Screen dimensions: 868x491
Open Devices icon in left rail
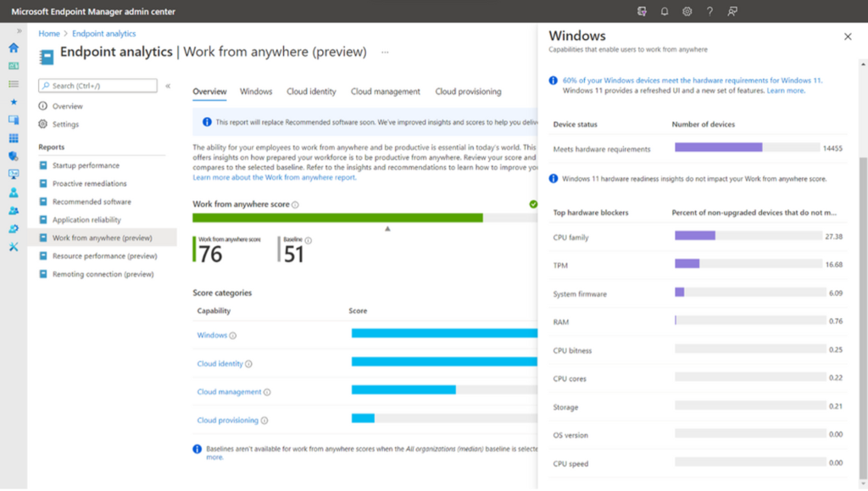pyautogui.click(x=14, y=120)
